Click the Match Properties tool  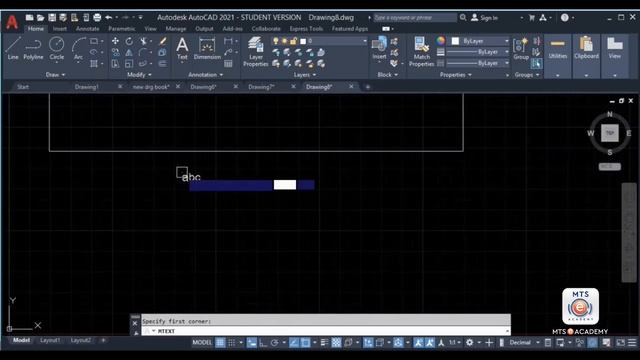pos(421,51)
